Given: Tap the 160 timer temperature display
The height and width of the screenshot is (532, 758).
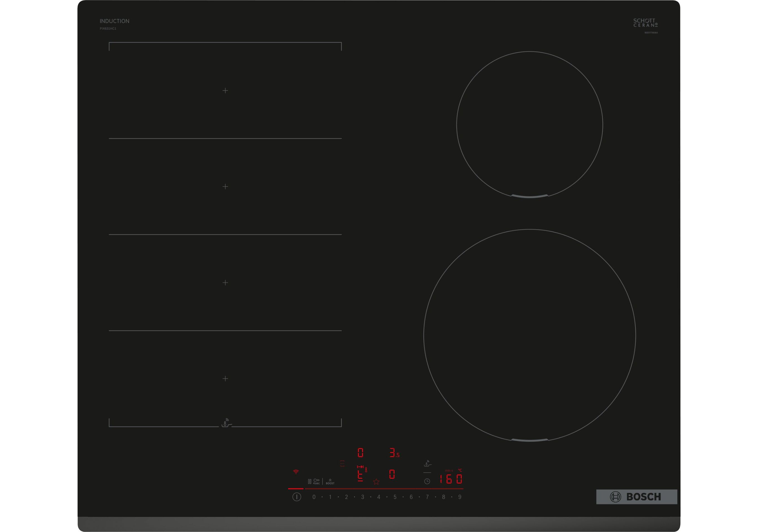Looking at the screenshot, I should click(451, 479).
